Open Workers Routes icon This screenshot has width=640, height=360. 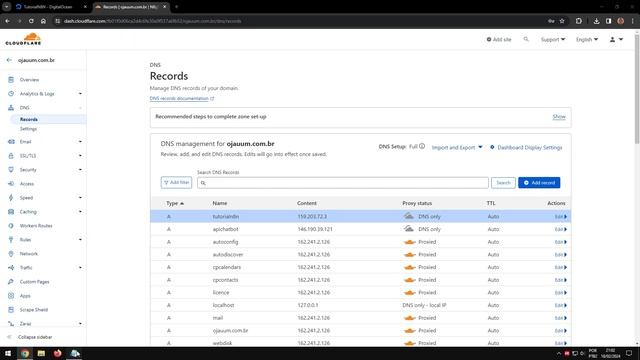11,226
